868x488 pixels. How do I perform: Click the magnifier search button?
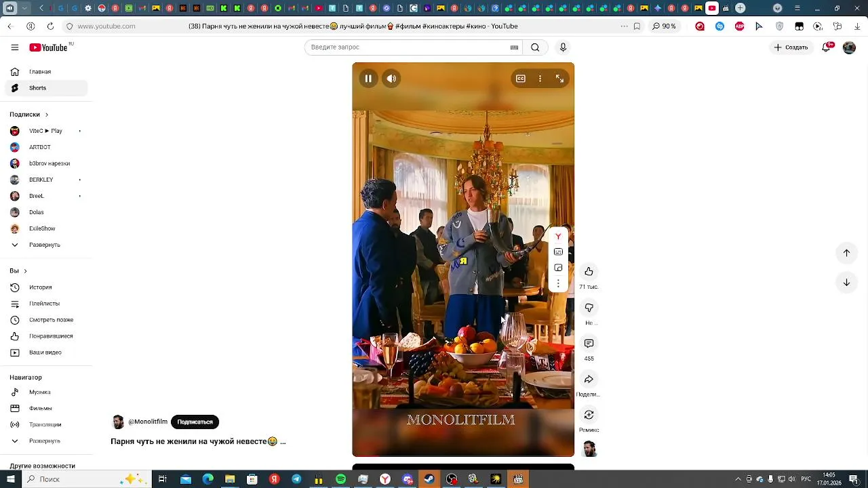(535, 47)
